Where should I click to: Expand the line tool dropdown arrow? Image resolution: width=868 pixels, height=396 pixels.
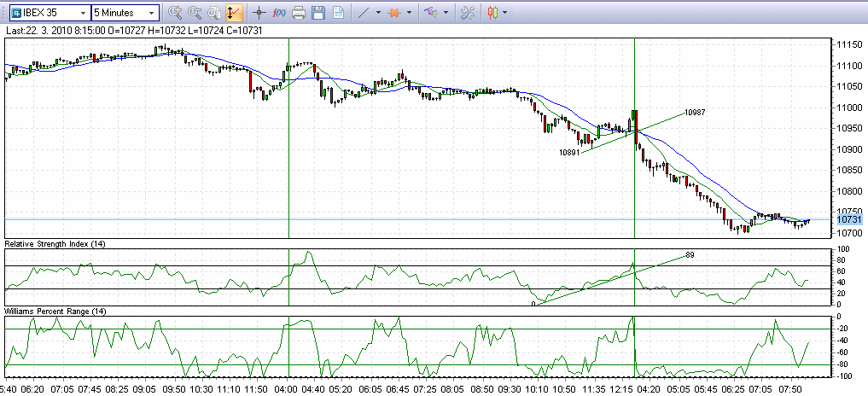coord(378,13)
